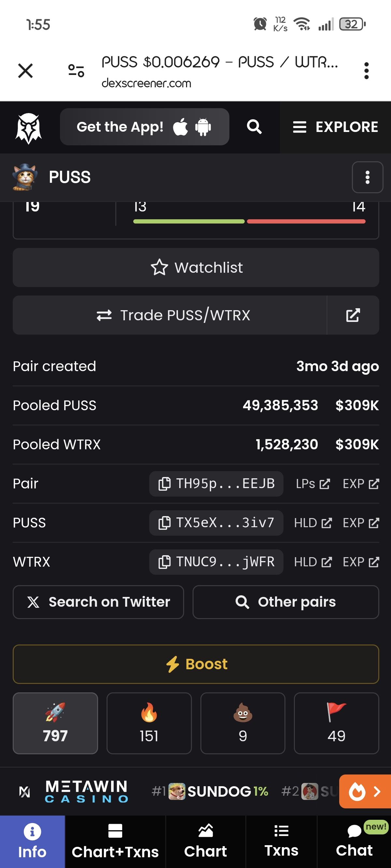391x868 pixels.
Task: Open the search magnifier icon
Action: click(254, 127)
